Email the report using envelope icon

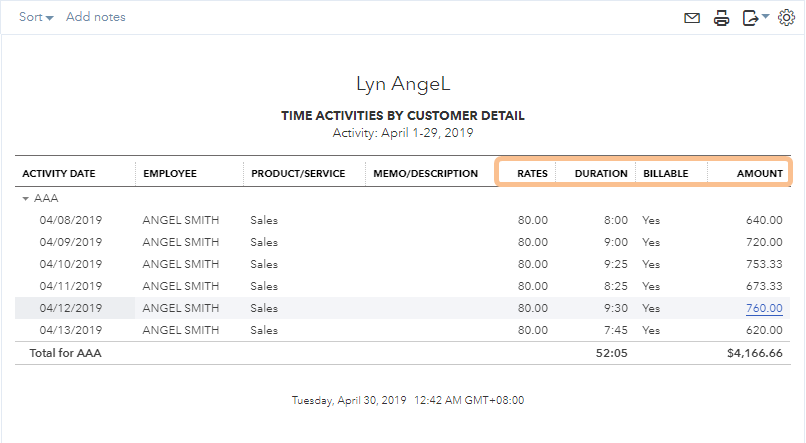(692, 19)
